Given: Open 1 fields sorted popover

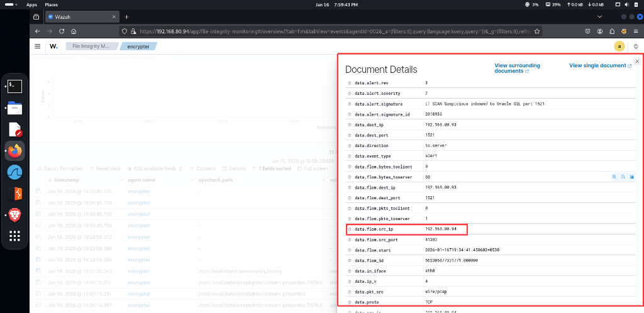Looking at the screenshot, I should [272, 168].
